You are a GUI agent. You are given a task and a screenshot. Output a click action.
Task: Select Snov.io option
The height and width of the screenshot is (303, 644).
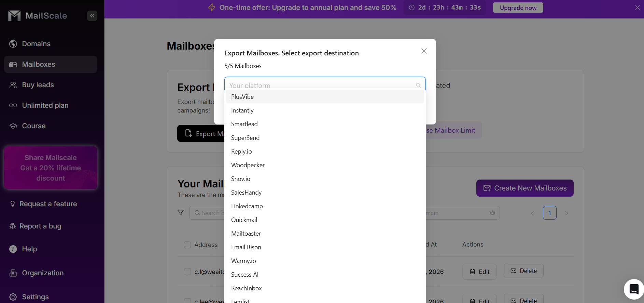[x=325, y=179]
